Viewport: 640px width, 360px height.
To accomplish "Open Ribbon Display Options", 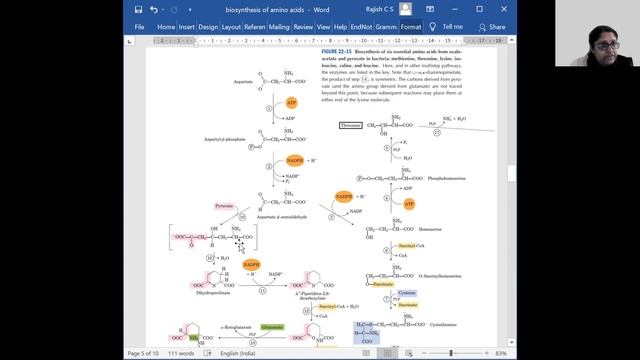I will 430,9.
